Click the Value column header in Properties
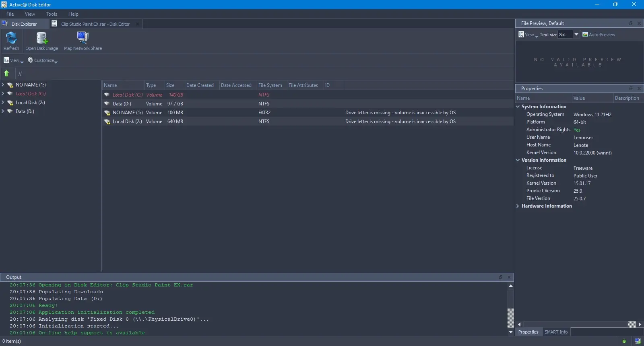The width and height of the screenshot is (644, 346). click(x=592, y=98)
